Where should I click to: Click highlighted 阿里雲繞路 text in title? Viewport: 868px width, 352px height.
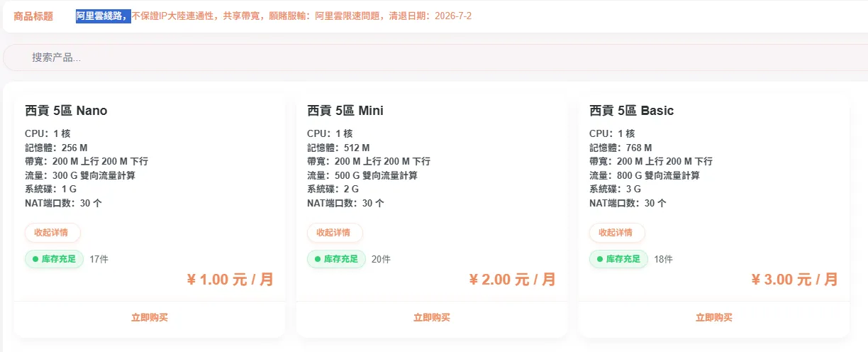104,16
